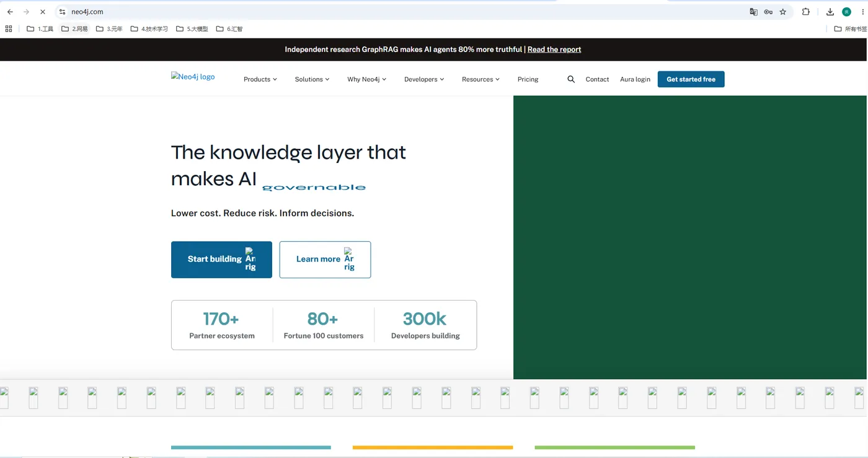Click the Get started free button
The width and height of the screenshot is (868, 458).
(x=691, y=79)
